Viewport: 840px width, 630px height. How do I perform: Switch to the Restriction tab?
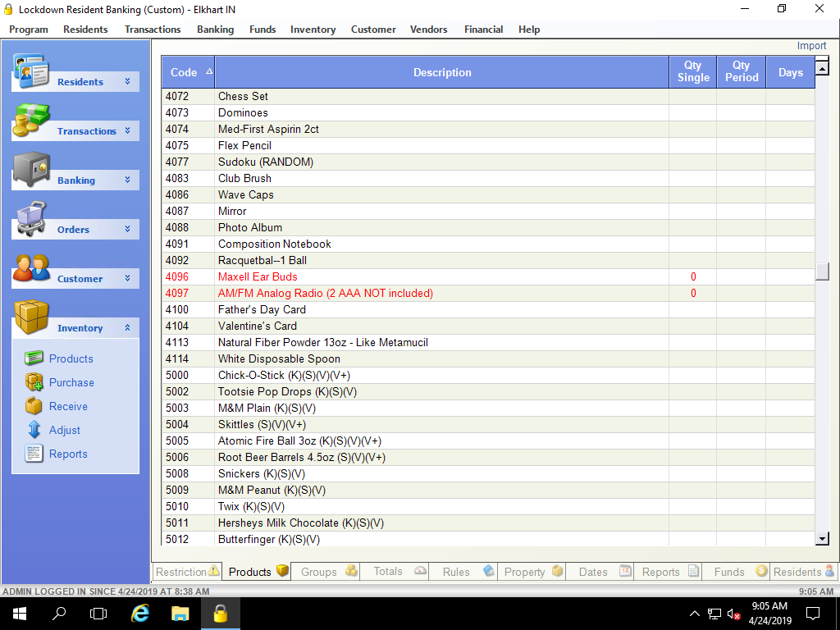point(187,572)
